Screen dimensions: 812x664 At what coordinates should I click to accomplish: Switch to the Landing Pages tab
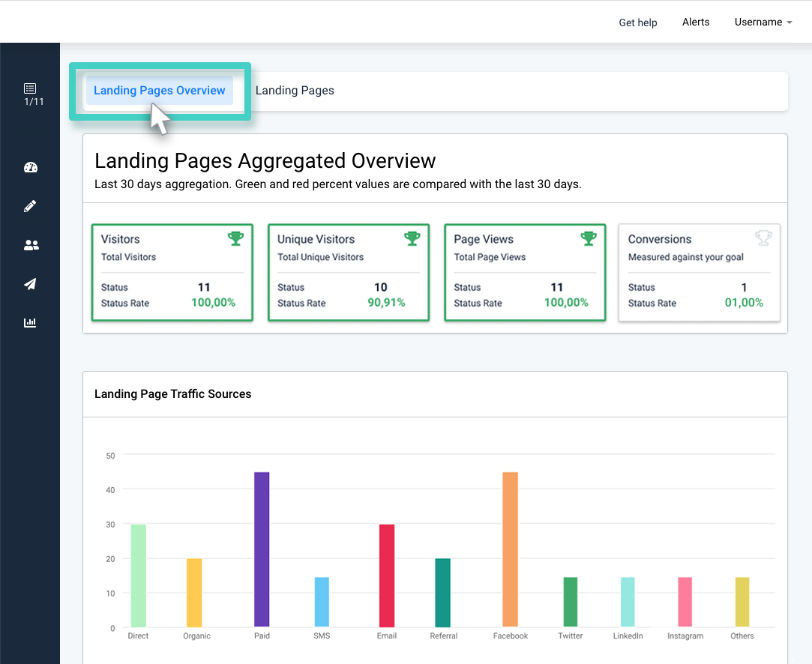[295, 91]
